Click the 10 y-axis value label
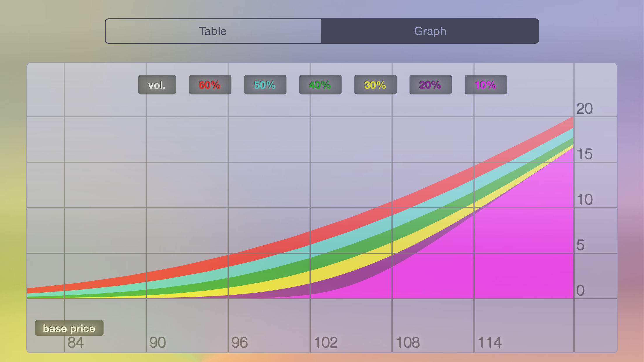The height and width of the screenshot is (362, 644). tap(584, 200)
